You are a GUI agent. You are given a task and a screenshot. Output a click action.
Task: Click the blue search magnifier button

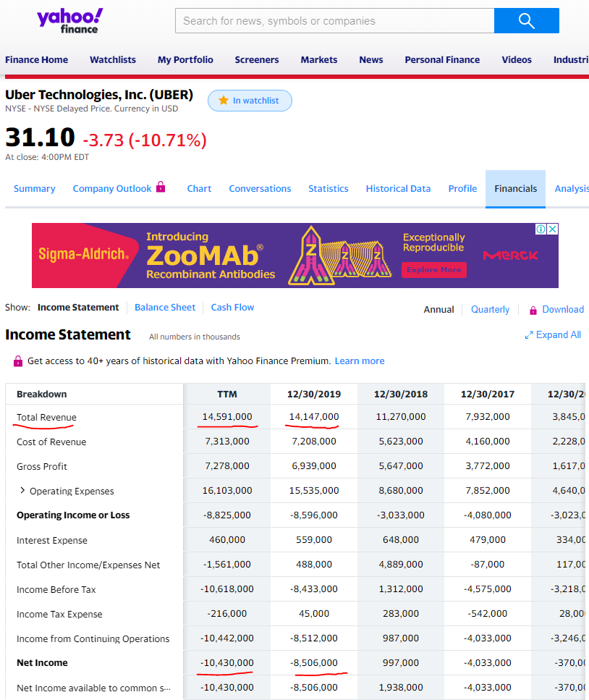coord(527,20)
